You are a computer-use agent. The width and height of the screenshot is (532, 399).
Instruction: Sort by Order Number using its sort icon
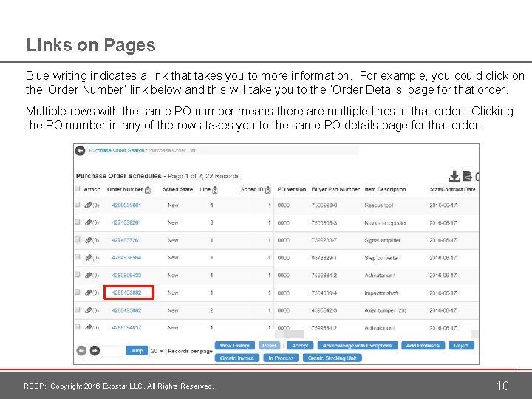point(148,190)
